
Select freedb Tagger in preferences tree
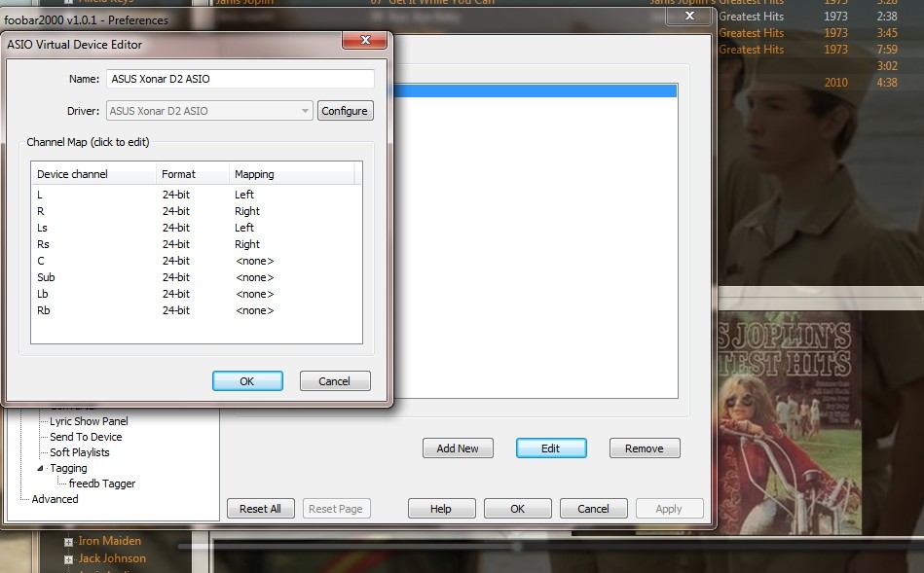point(102,483)
